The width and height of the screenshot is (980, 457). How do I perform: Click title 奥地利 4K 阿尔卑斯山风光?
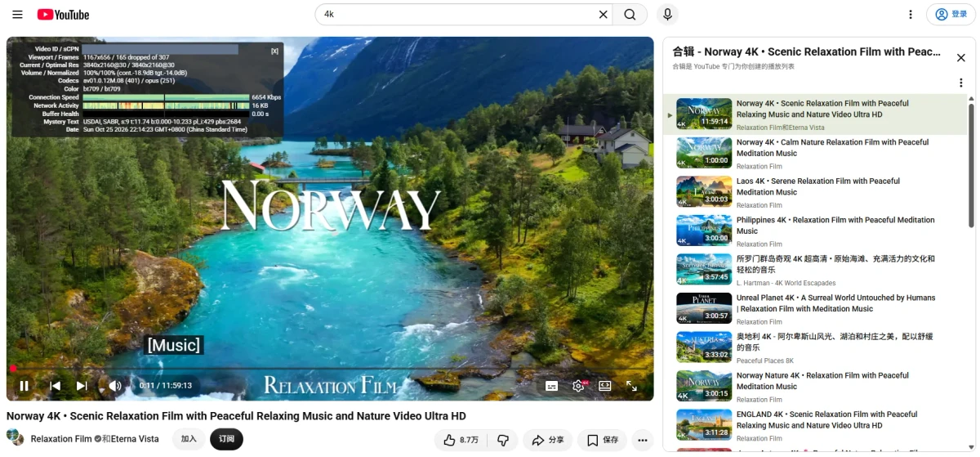835,342
